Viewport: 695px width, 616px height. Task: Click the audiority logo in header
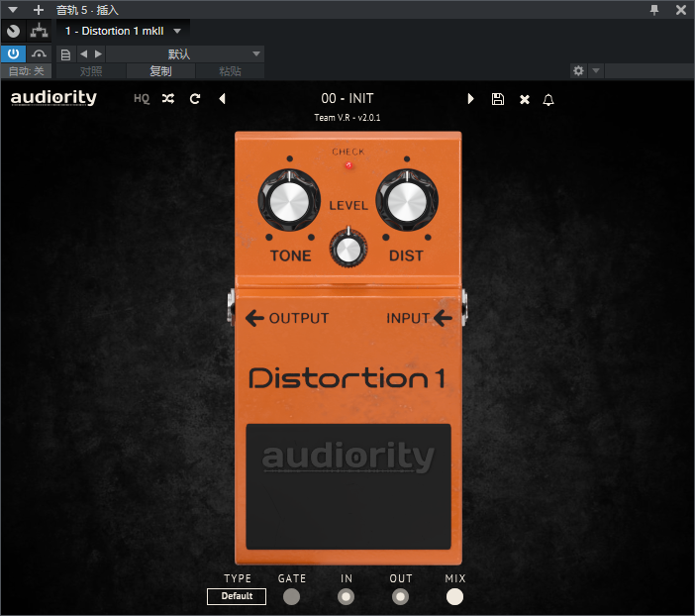pos(53,98)
